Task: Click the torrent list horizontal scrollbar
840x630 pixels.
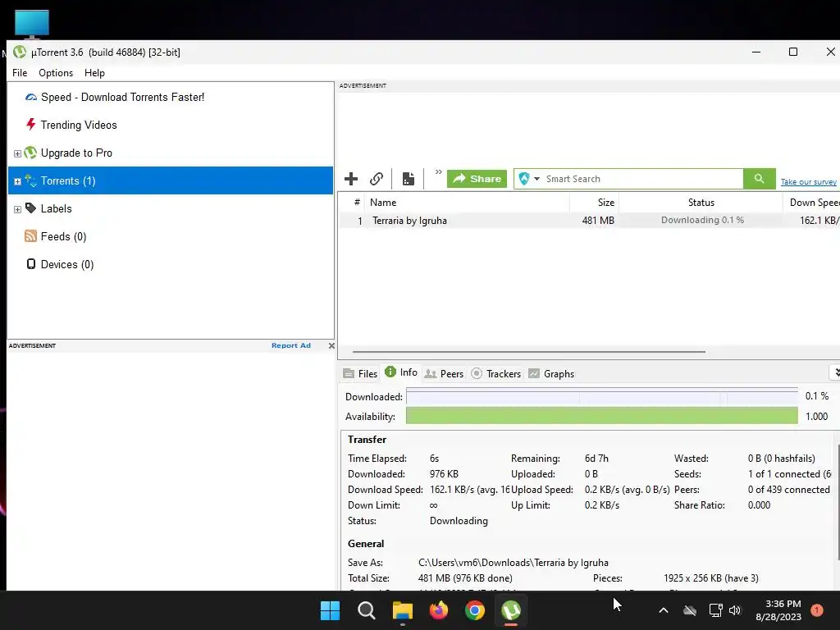Action: [x=529, y=352]
